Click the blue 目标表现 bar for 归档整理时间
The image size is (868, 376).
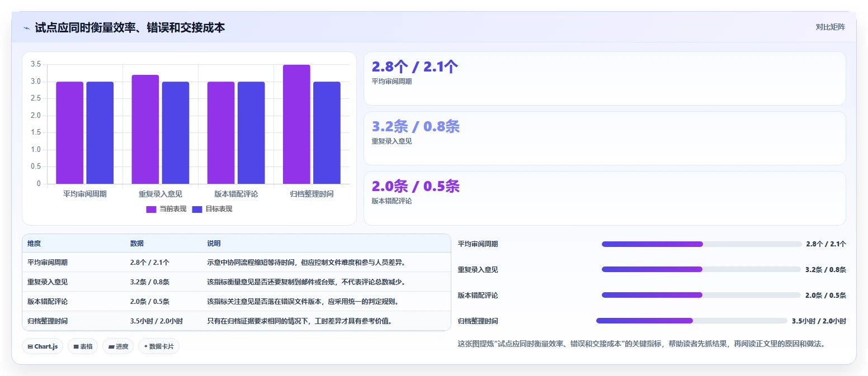pos(327,133)
